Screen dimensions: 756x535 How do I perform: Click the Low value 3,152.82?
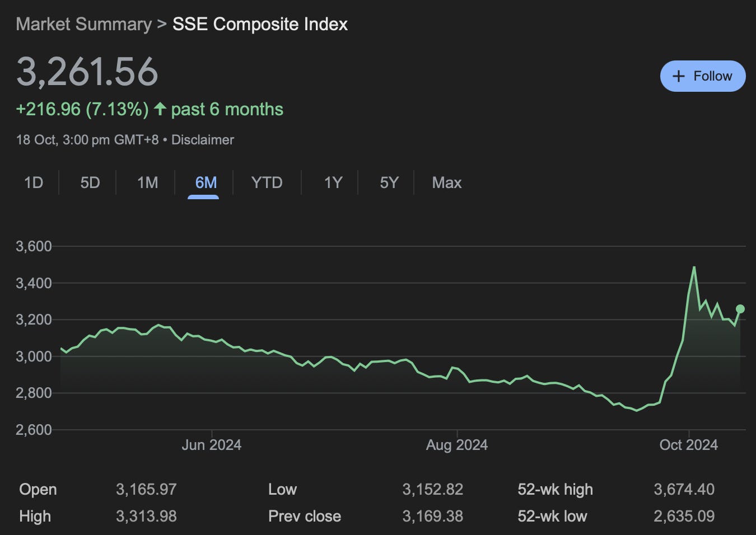[x=433, y=490]
